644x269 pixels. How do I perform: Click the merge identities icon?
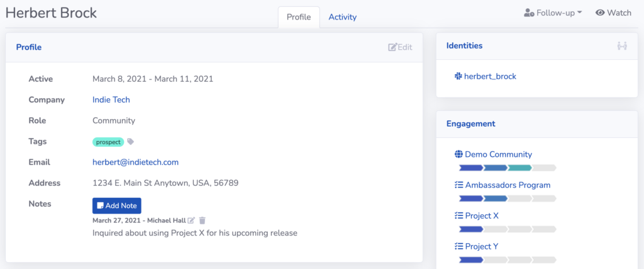pos(622,46)
